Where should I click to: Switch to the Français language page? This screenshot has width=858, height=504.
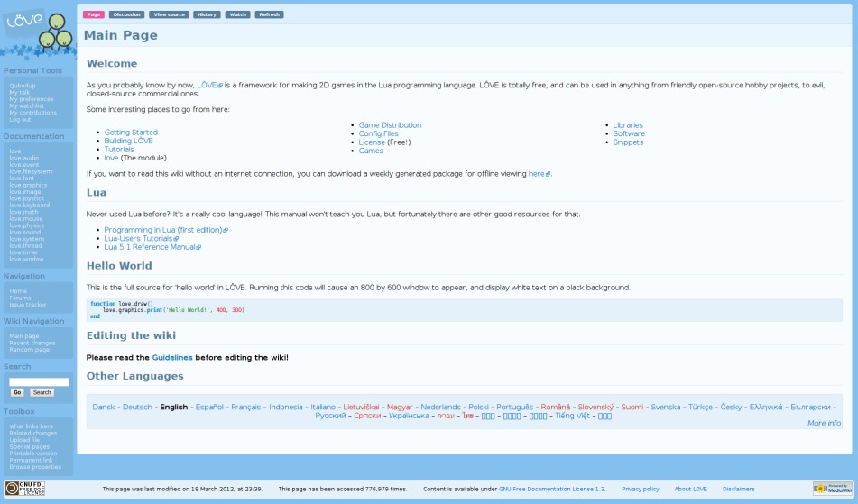coord(245,408)
